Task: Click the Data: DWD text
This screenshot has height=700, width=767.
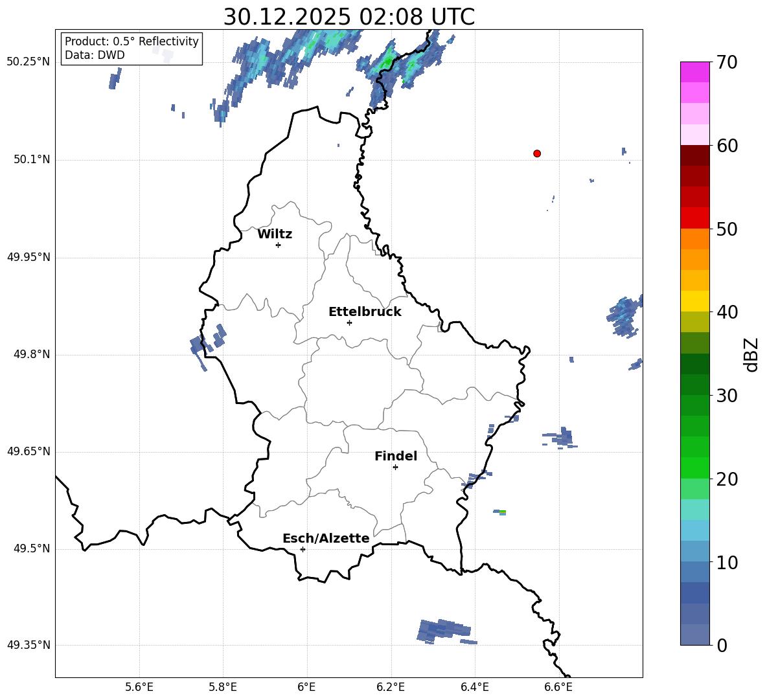Action: point(95,55)
